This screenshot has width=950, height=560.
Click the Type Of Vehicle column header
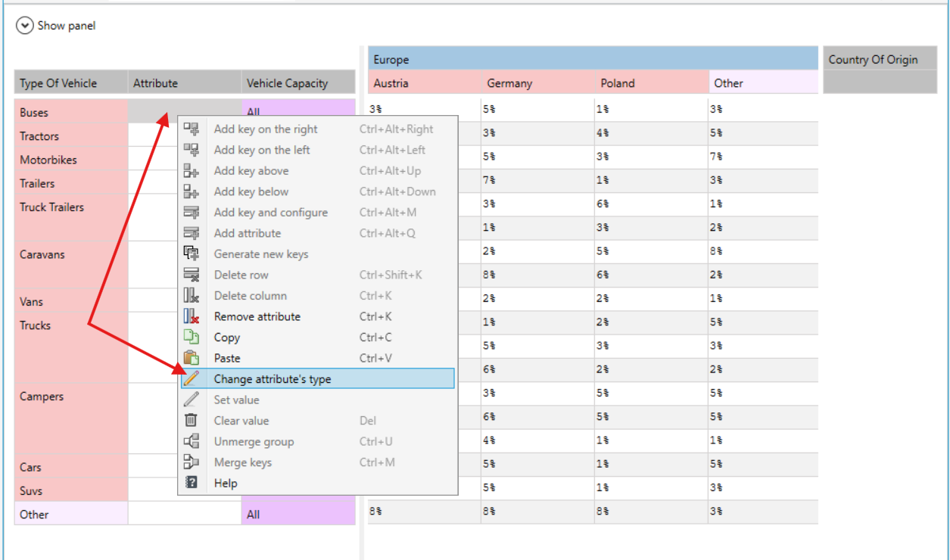click(x=71, y=83)
